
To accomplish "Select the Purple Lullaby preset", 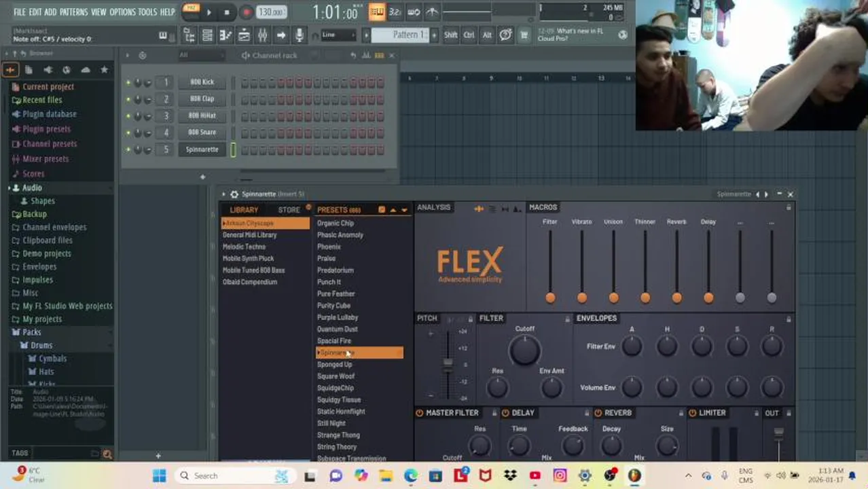I will 337,317.
